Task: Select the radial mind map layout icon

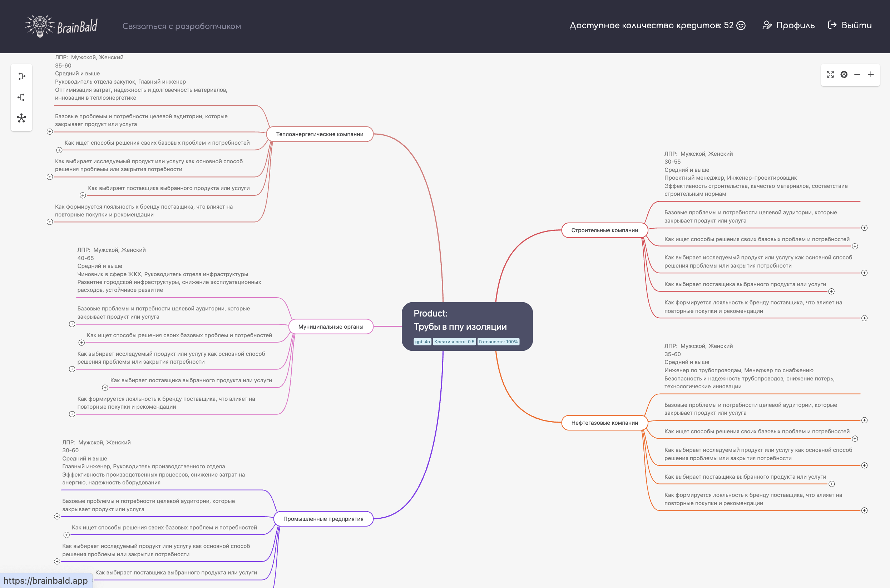Action: (21, 118)
